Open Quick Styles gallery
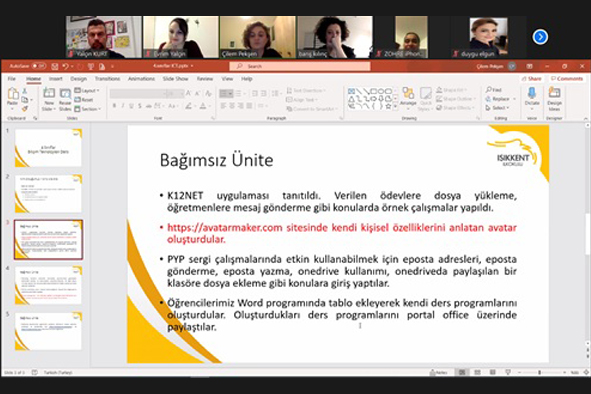 [x=426, y=99]
